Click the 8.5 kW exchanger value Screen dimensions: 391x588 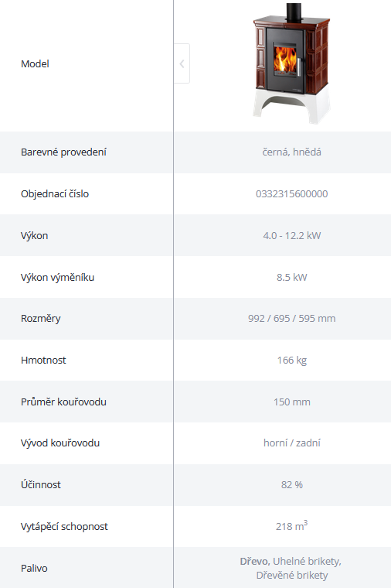[292, 277]
